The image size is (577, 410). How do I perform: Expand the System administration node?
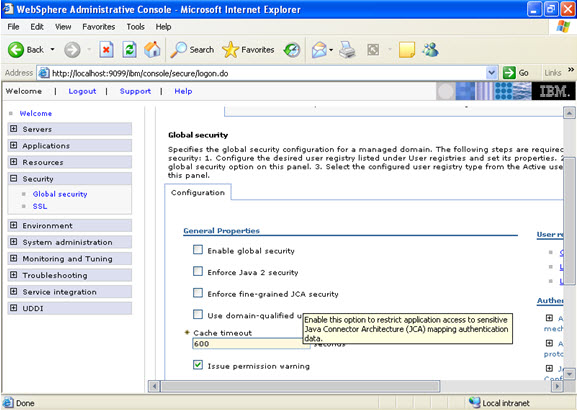pyautogui.click(x=14, y=241)
